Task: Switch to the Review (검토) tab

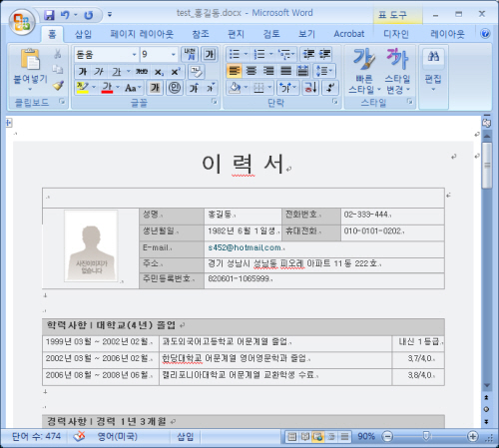Action: click(271, 34)
